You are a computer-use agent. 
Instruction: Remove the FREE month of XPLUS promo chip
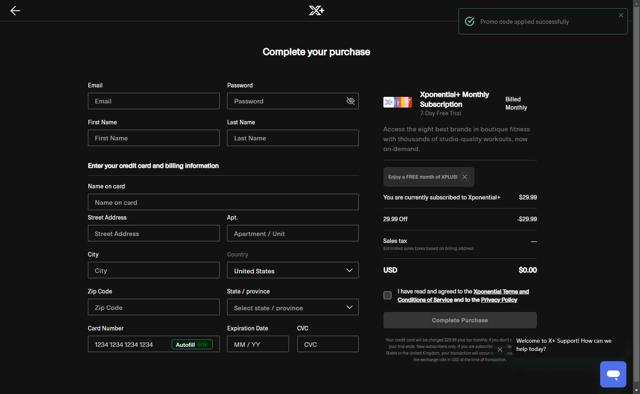(x=464, y=177)
